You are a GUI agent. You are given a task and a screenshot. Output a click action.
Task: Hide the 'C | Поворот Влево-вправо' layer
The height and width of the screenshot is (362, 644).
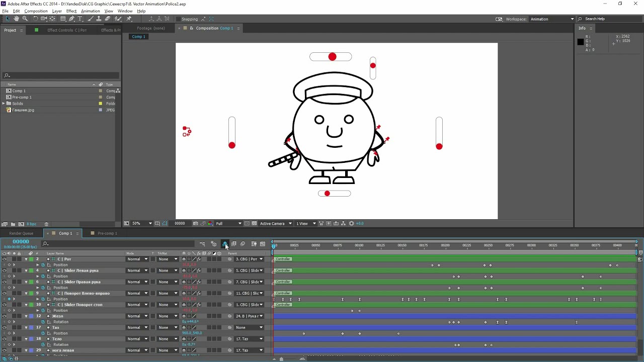point(5,293)
